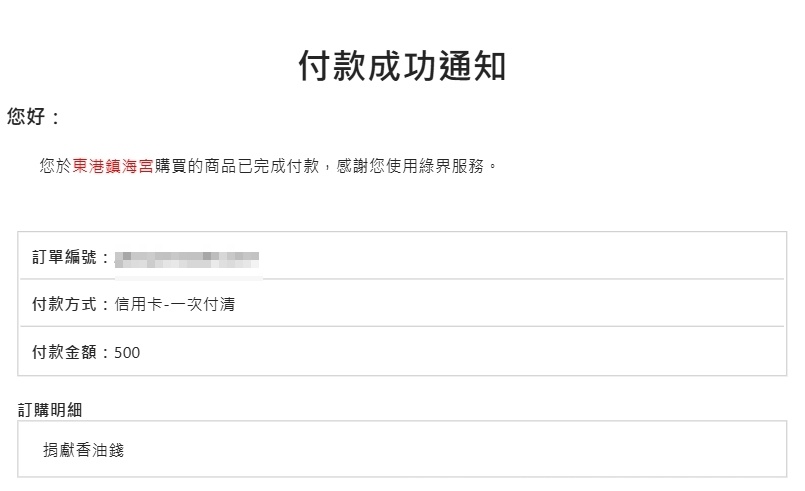
Task: Click the 付款方式 label
Action: tap(64, 304)
